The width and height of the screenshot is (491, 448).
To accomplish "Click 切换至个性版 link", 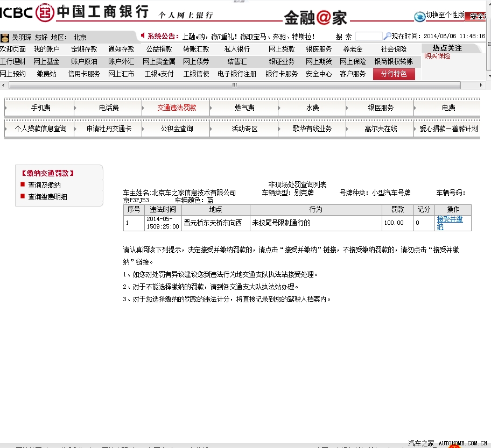I will (x=445, y=15).
